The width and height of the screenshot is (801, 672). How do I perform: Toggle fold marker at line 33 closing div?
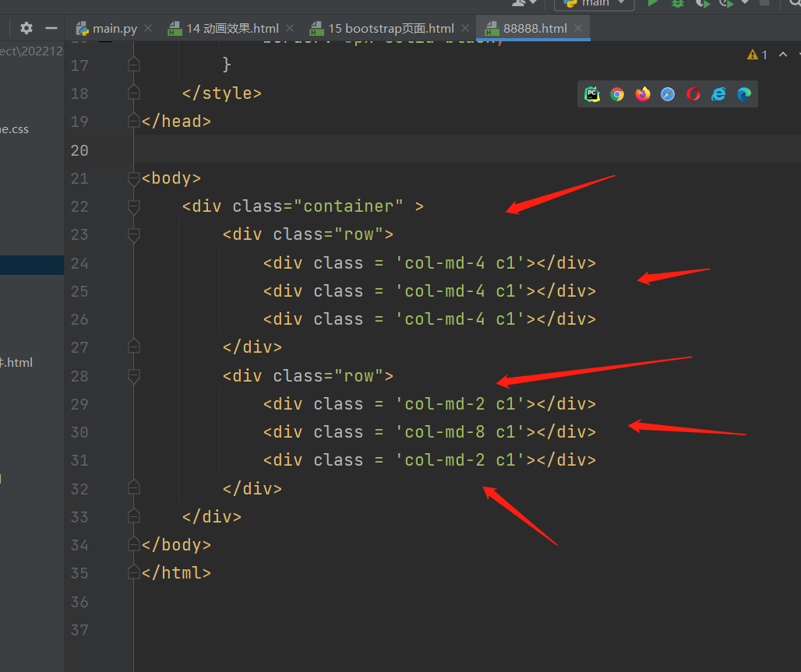(134, 516)
